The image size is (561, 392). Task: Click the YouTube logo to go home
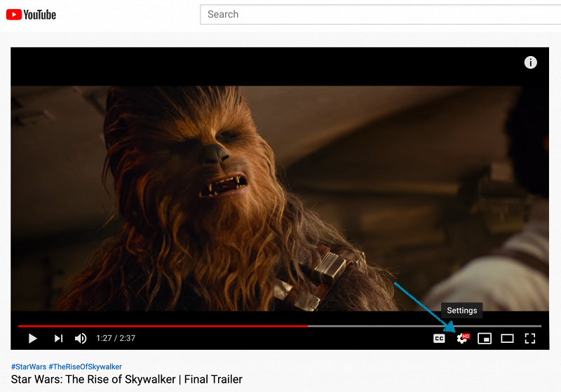[31, 15]
